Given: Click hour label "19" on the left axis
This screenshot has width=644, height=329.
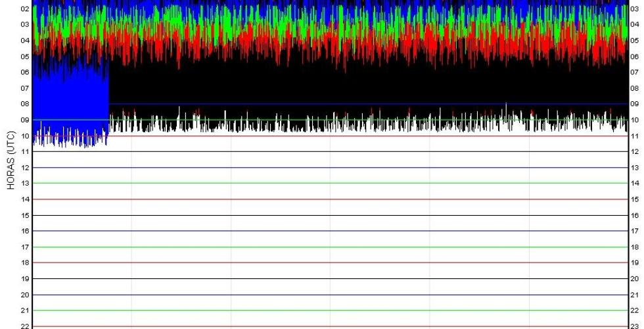Looking at the screenshot, I should point(25,279).
